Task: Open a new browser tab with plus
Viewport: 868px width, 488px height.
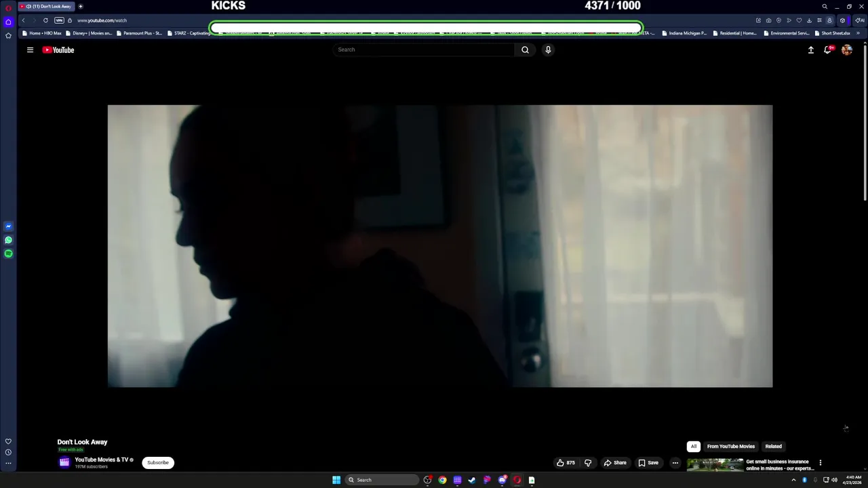Action: 80,6
